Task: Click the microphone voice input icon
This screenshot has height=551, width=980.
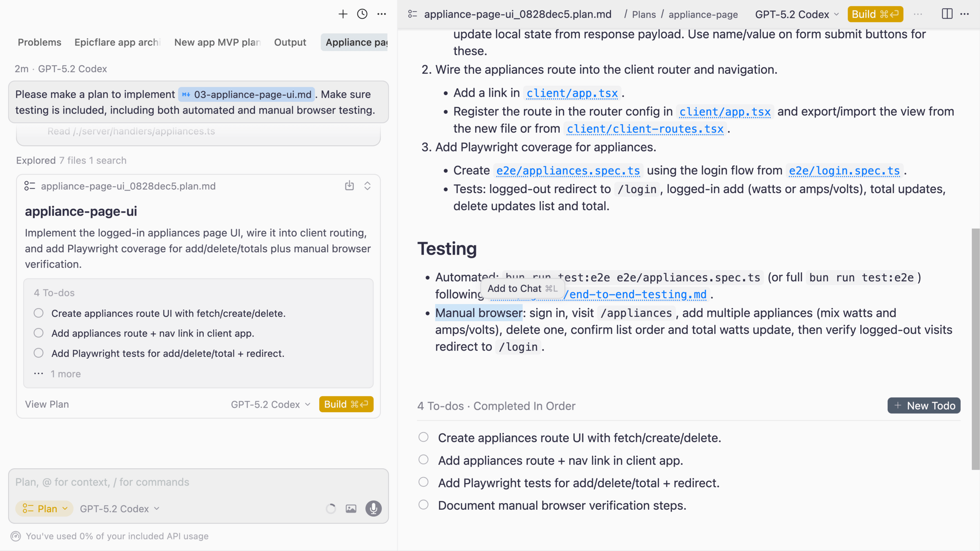Action: [373, 509]
